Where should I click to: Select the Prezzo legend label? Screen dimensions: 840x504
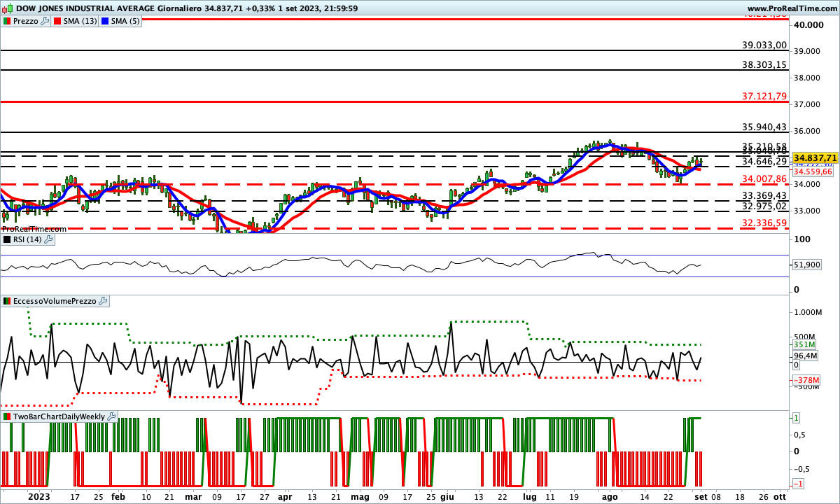pyautogui.click(x=26, y=21)
